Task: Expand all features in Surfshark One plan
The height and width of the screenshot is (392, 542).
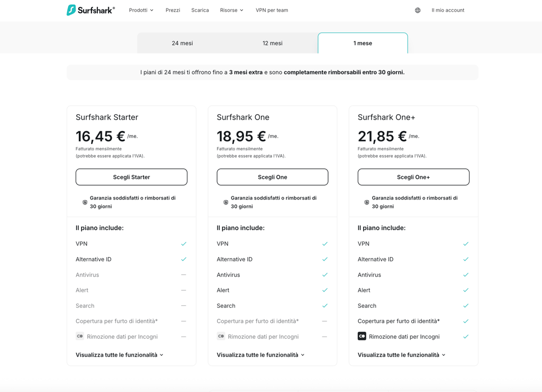Action: pyautogui.click(x=260, y=355)
